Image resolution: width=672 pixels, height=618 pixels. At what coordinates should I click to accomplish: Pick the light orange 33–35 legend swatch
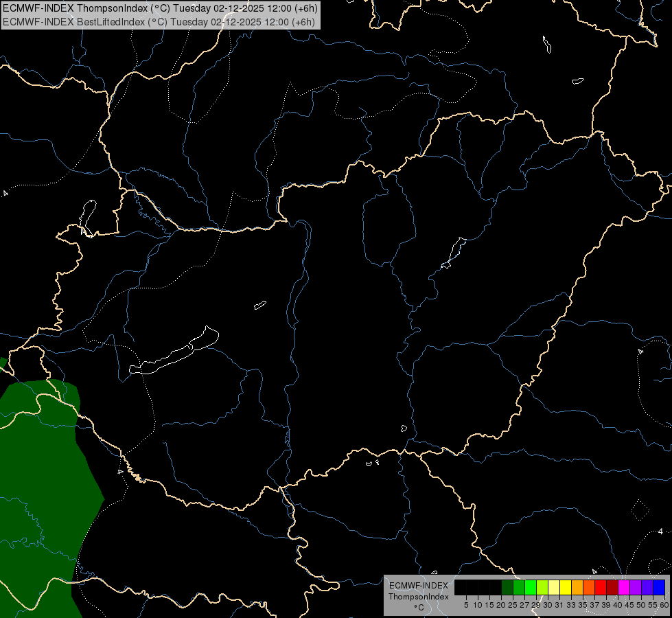(577, 587)
